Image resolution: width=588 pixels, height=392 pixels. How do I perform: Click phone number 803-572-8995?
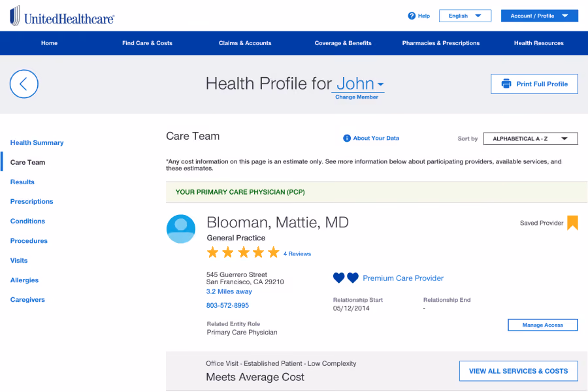[227, 305]
